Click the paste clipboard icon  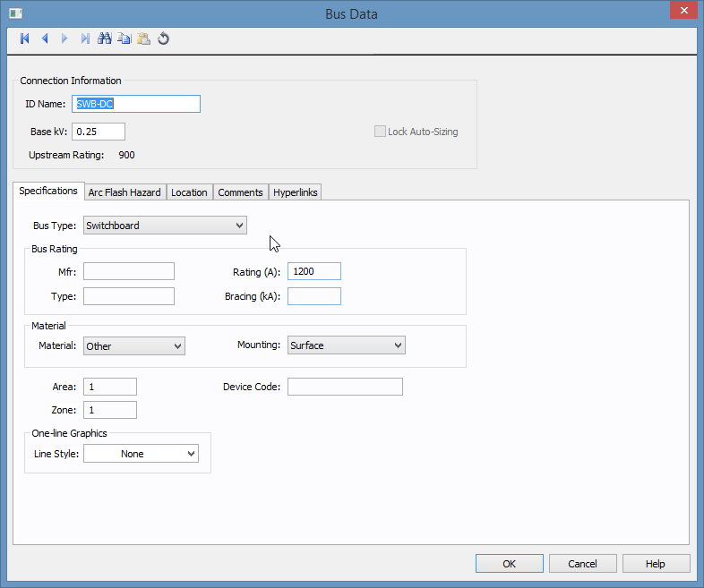143,38
